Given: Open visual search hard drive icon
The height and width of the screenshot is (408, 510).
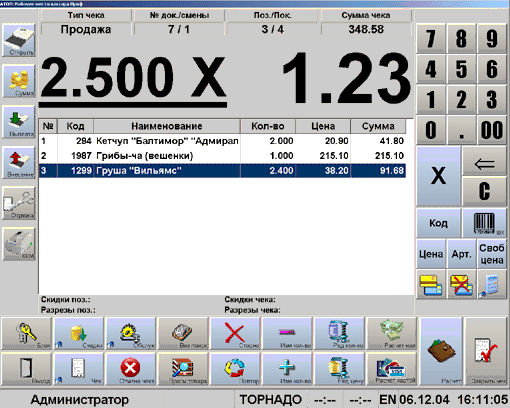Looking at the screenshot, I should [x=183, y=333].
